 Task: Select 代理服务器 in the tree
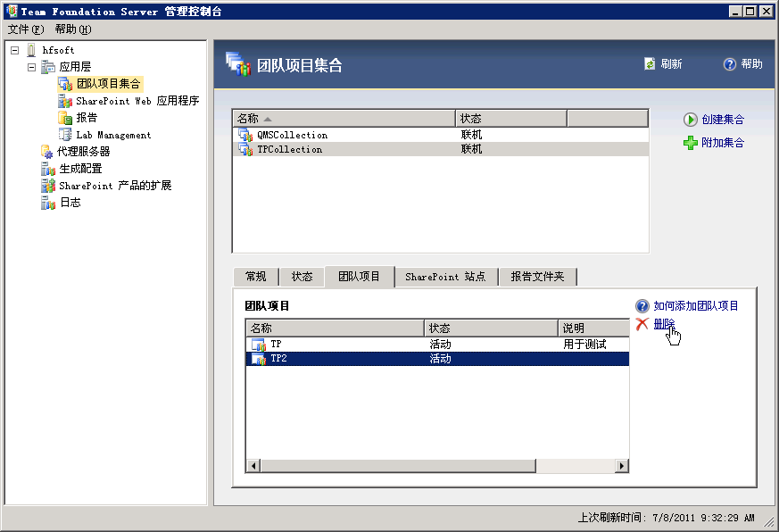coord(84,152)
